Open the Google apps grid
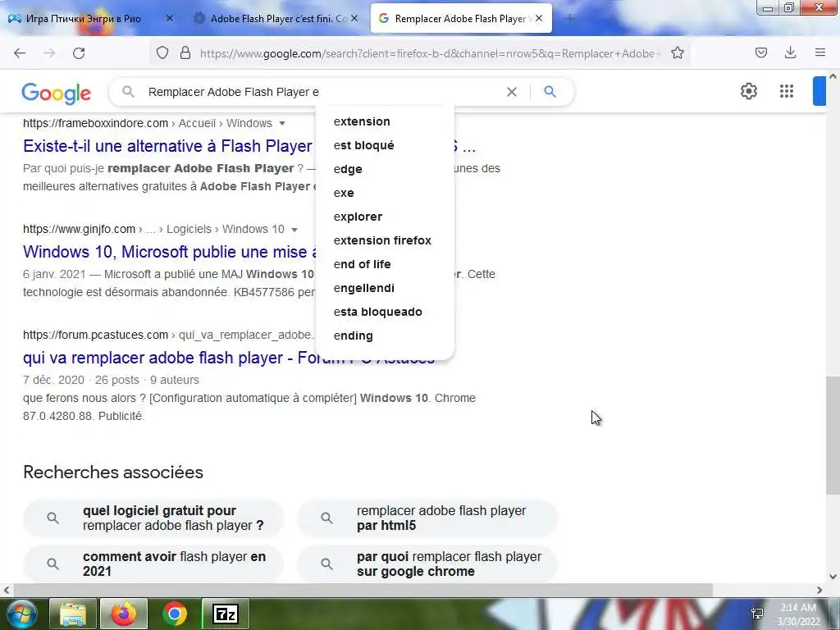 pyautogui.click(x=787, y=92)
